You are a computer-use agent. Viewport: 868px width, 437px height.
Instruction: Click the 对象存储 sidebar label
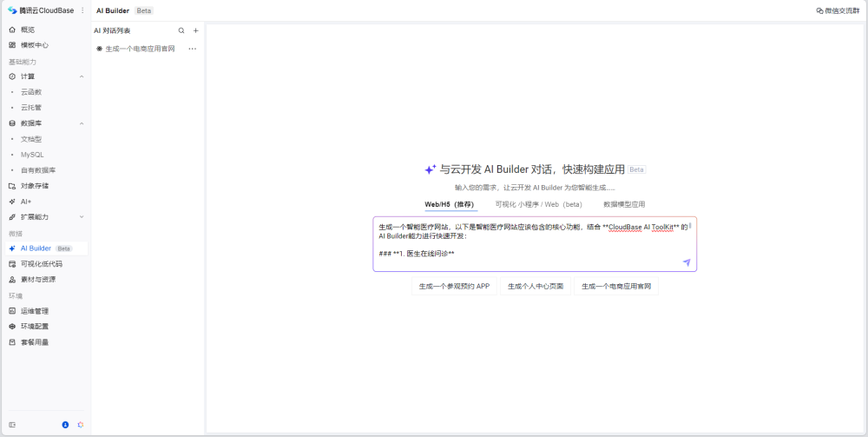35,186
